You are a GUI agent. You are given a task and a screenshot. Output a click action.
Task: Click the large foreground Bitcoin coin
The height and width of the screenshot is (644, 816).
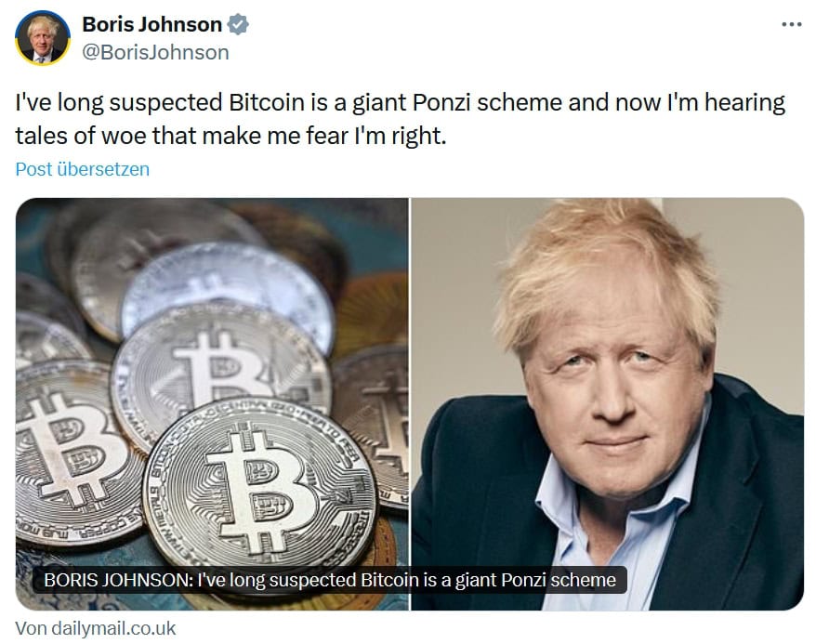tap(259, 481)
